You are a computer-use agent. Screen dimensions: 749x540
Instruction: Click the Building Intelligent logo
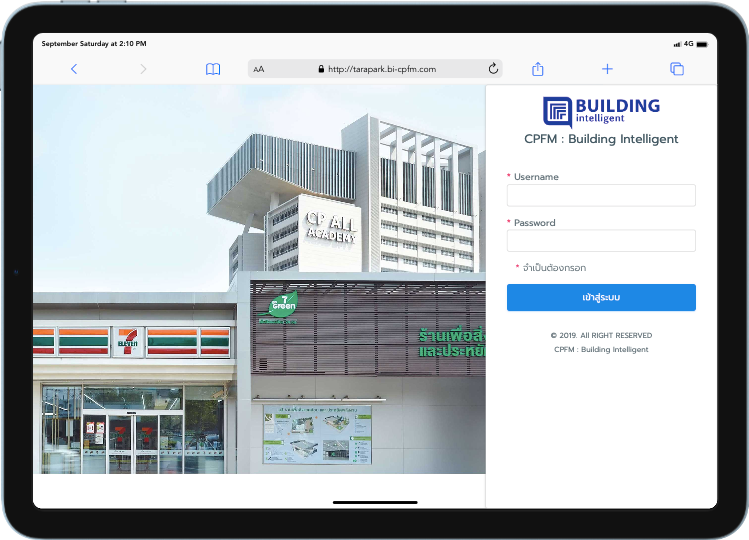click(x=601, y=110)
